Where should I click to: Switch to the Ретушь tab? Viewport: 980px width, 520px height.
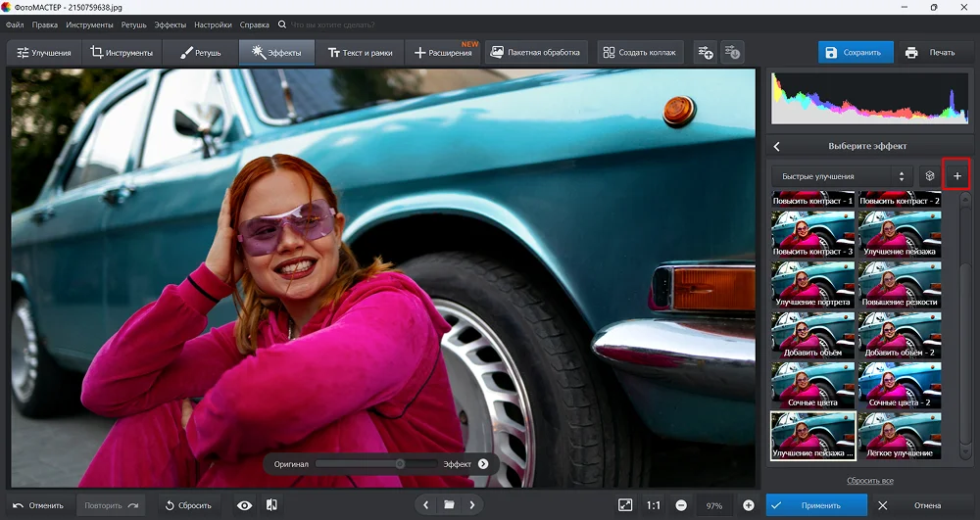click(x=200, y=53)
